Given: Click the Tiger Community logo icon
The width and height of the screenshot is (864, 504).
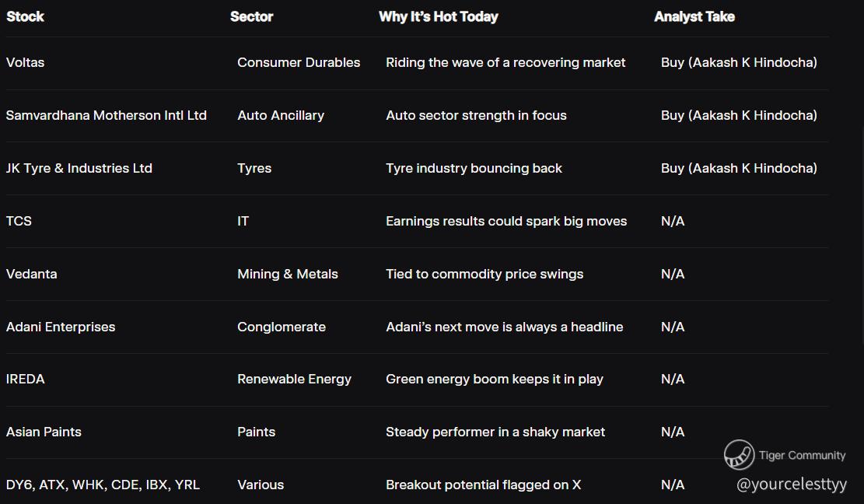Looking at the screenshot, I should coord(739,454).
